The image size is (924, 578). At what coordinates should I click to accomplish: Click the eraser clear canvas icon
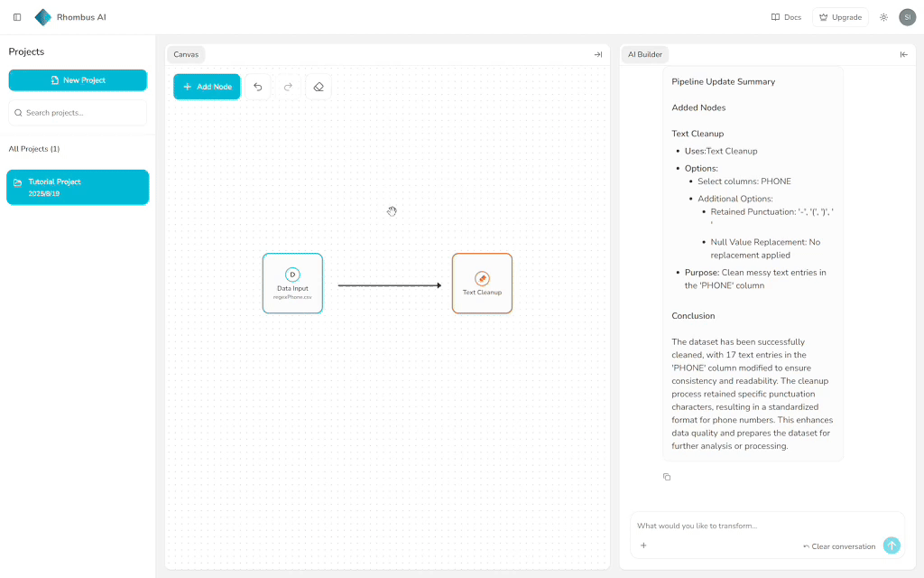pyautogui.click(x=319, y=87)
